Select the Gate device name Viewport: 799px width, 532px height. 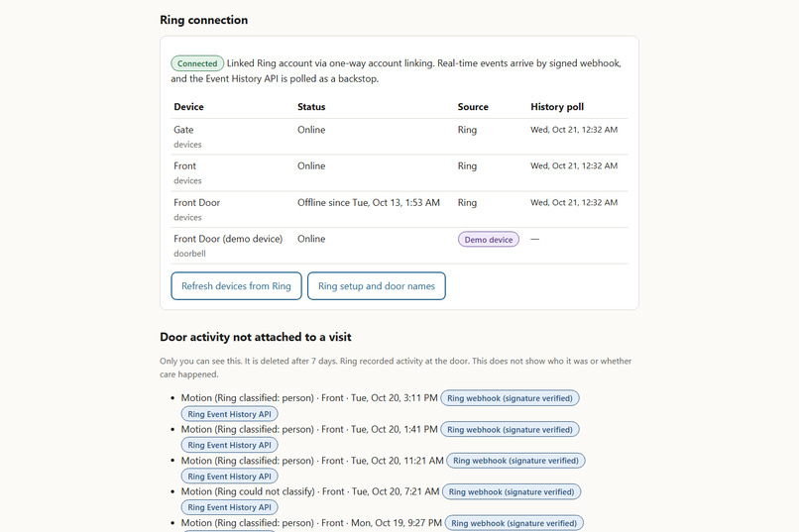pyautogui.click(x=183, y=130)
